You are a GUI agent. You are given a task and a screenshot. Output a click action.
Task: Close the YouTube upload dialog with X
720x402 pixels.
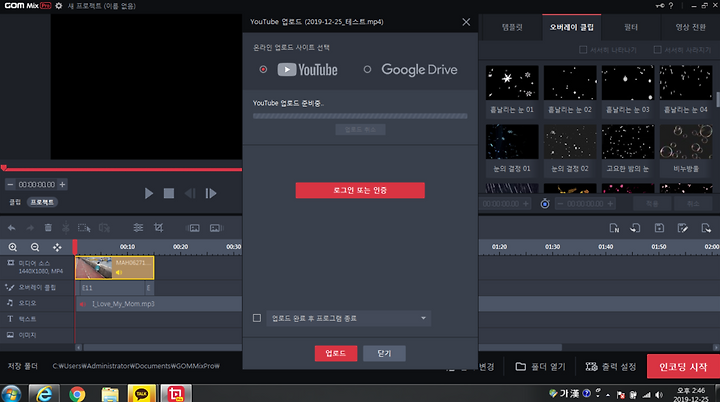pyautogui.click(x=466, y=22)
